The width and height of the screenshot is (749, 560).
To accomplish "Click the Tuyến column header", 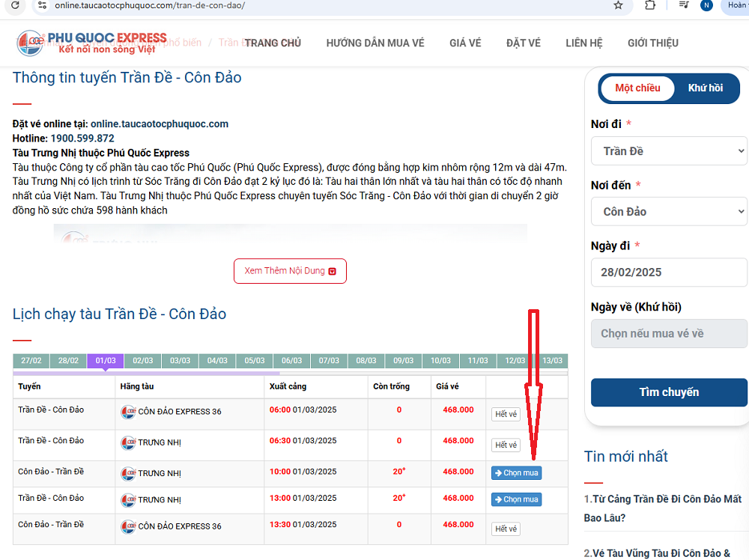I will click(x=29, y=386).
